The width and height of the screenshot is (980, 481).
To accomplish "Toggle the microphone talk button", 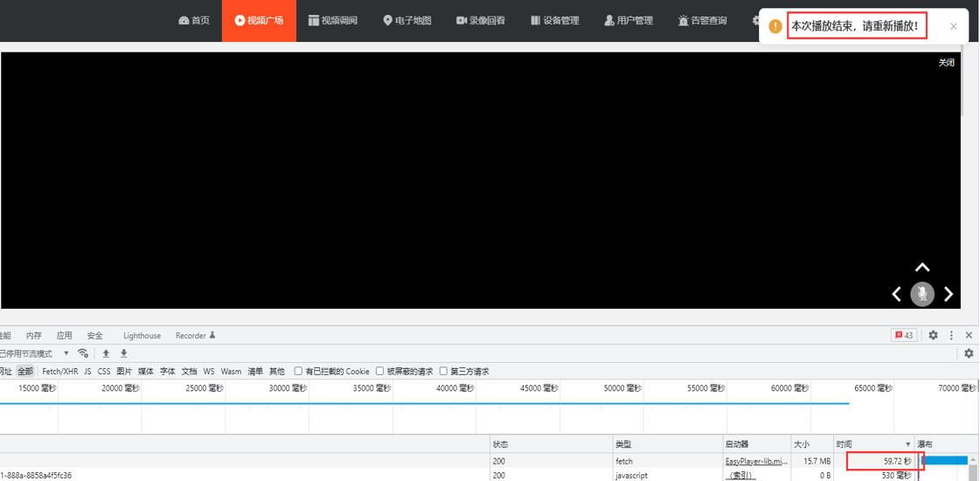I will (x=922, y=294).
